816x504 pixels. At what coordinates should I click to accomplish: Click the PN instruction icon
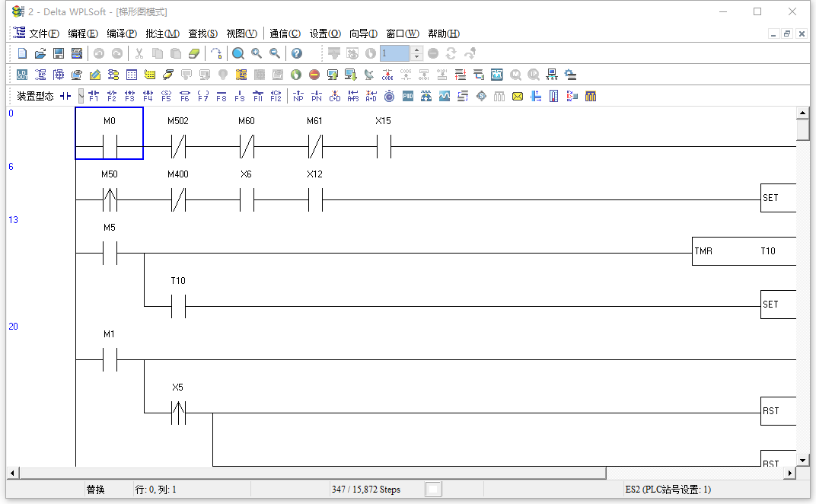(317, 97)
